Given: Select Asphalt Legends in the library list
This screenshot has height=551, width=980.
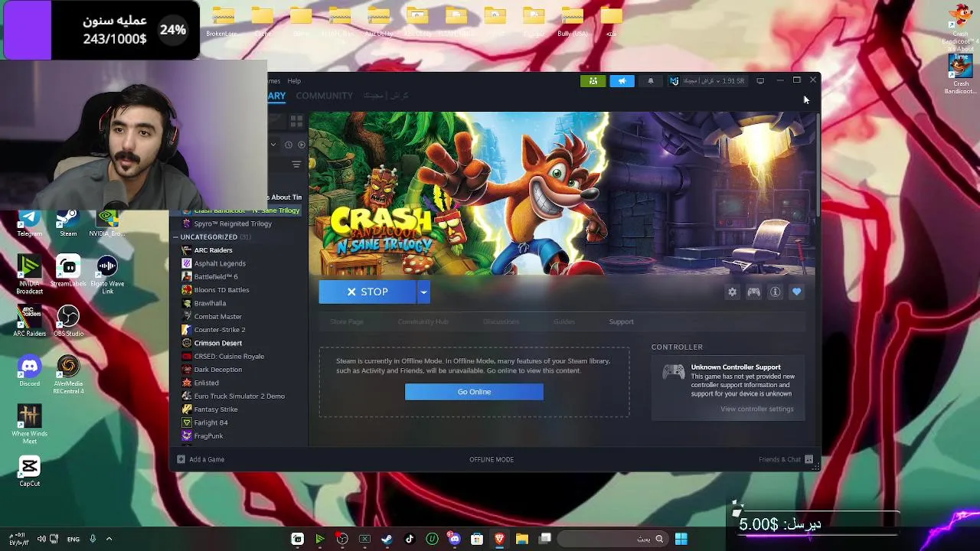Looking at the screenshot, I should (x=220, y=263).
